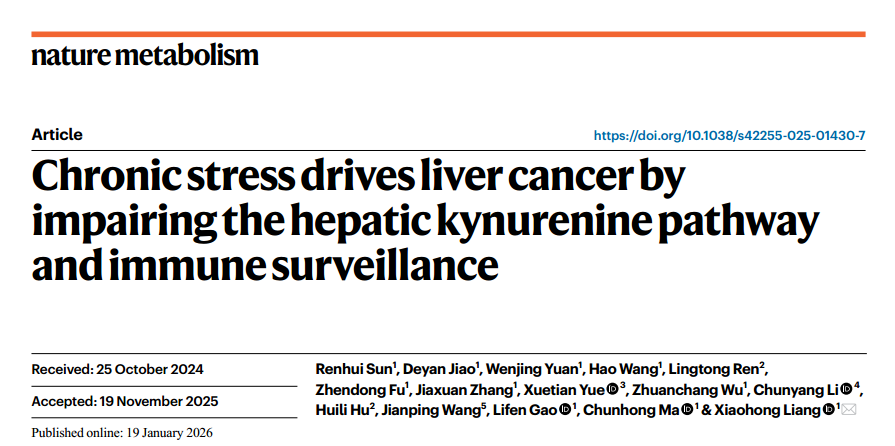The height and width of the screenshot is (446, 895).
Task: Click the ORCID icon beside Chunyang Li
Action: click(x=846, y=389)
